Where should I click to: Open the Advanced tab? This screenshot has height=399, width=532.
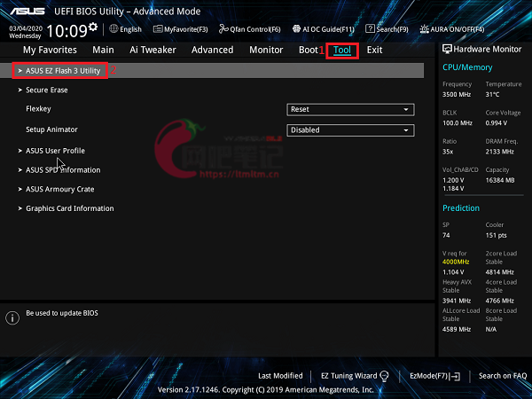(213, 50)
